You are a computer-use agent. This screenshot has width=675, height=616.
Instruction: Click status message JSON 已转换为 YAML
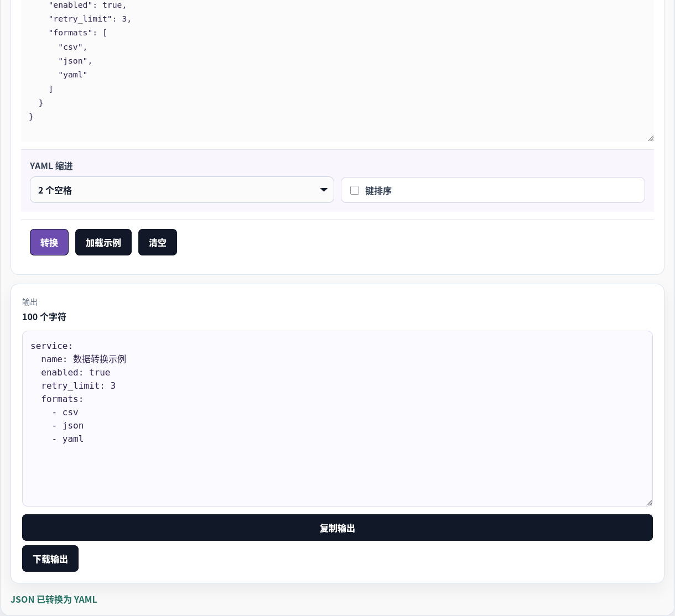tap(54, 599)
